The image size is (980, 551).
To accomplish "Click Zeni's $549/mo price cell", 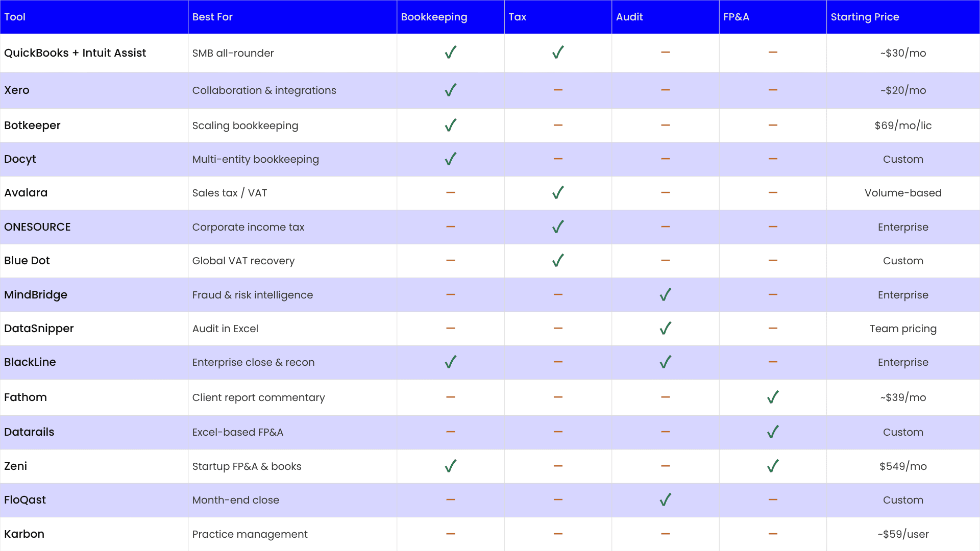I will (903, 466).
